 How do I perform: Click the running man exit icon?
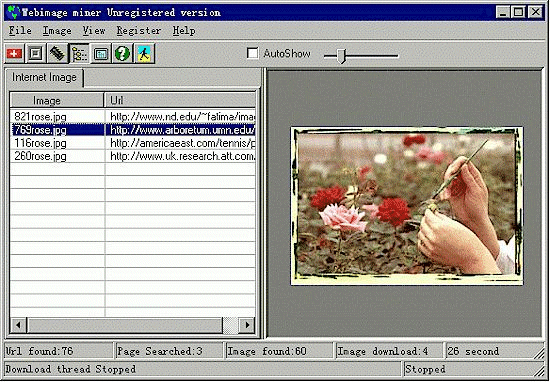pos(144,54)
